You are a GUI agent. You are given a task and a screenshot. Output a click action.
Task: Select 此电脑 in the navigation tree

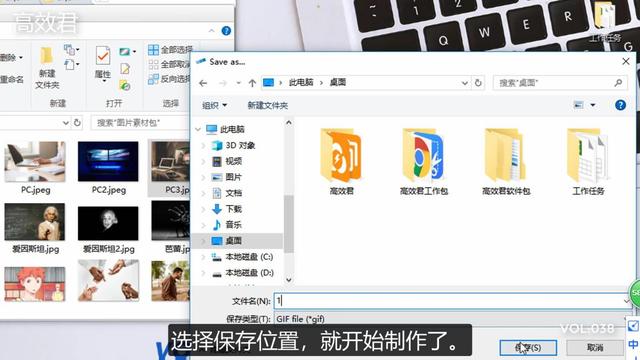click(x=231, y=129)
